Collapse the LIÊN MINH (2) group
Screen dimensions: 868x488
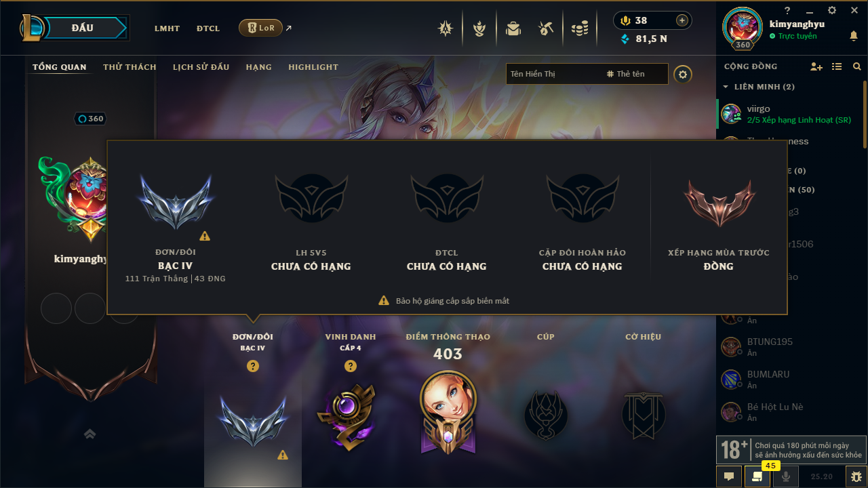pyautogui.click(x=726, y=87)
